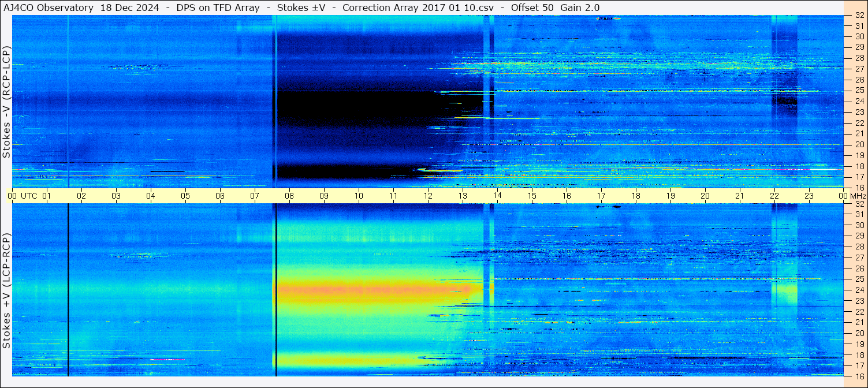Click the 24 MHz label on upper frequency axis
The height and width of the screenshot is (388, 868).
coord(859,101)
